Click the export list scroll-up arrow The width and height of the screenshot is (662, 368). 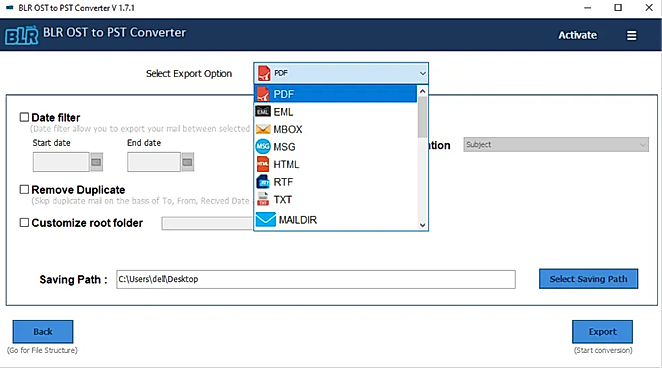pyautogui.click(x=422, y=91)
